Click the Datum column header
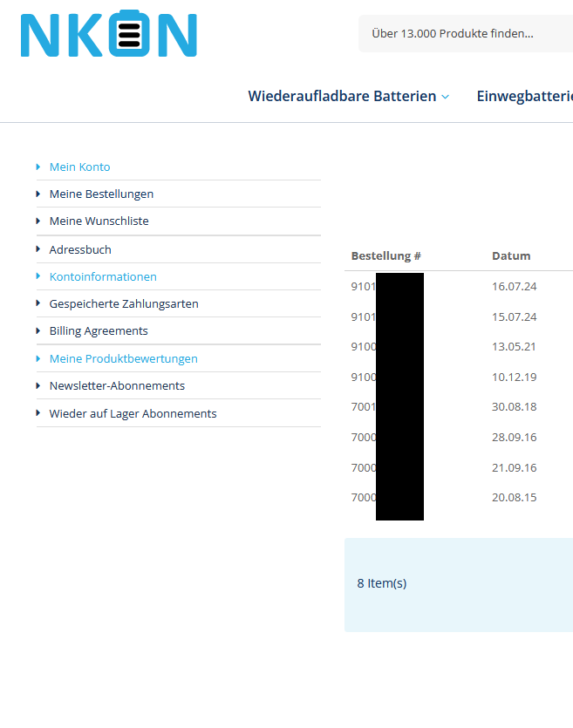Viewport: 573px width, 728px height. [x=511, y=256]
